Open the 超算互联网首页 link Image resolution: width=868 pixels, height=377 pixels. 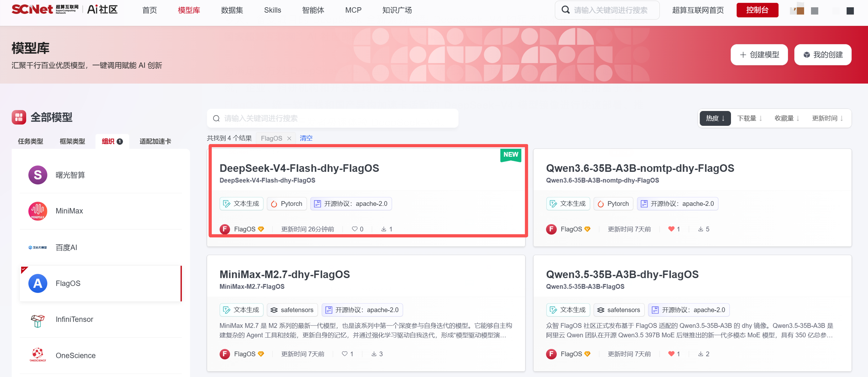click(698, 10)
